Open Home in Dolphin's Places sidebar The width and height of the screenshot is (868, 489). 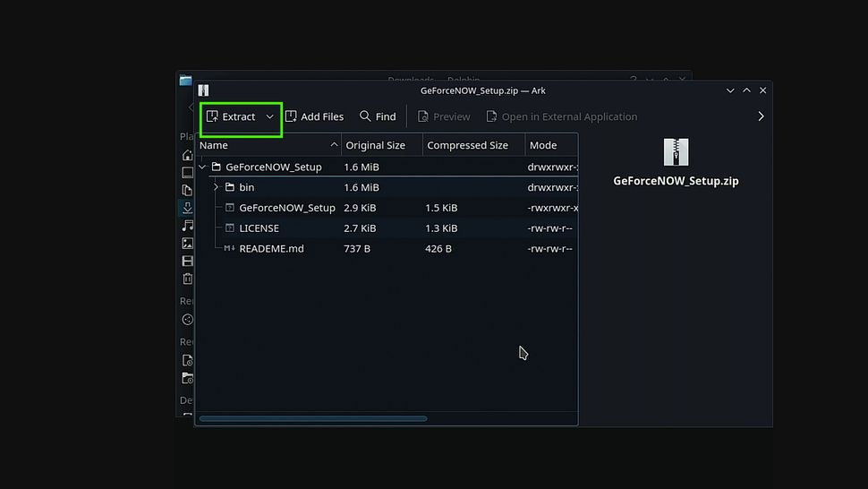tap(188, 155)
